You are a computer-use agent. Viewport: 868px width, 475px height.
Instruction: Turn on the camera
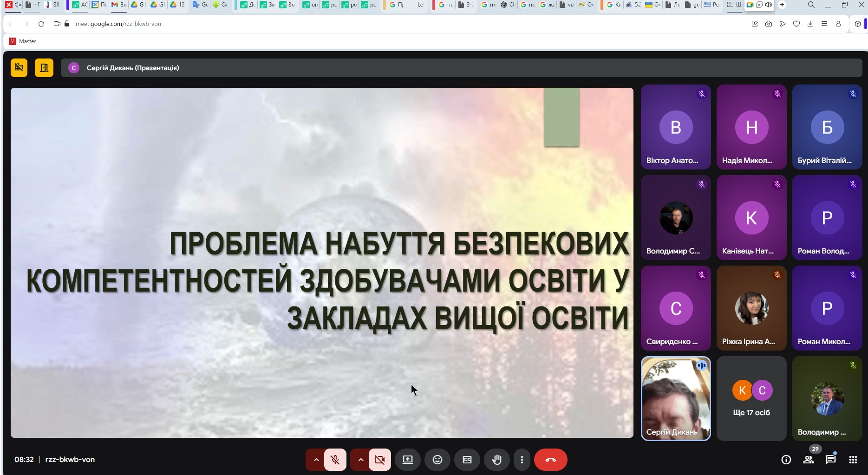(379, 460)
